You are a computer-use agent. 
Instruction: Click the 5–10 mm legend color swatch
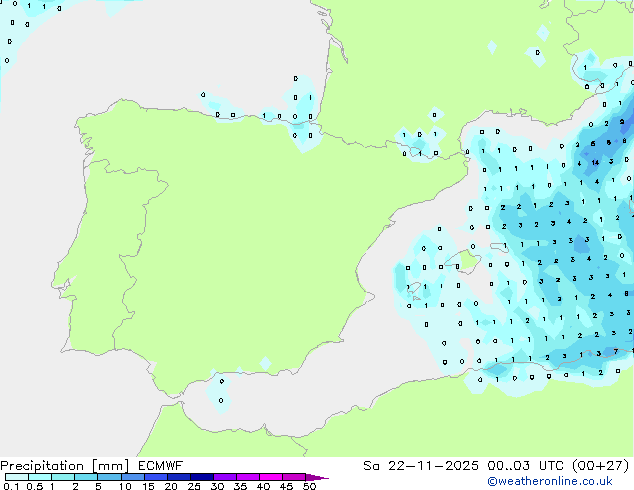(x=110, y=477)
